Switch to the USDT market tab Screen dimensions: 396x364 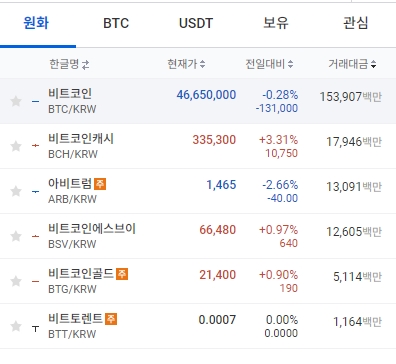pyautogui.click(x=196, y=23)
